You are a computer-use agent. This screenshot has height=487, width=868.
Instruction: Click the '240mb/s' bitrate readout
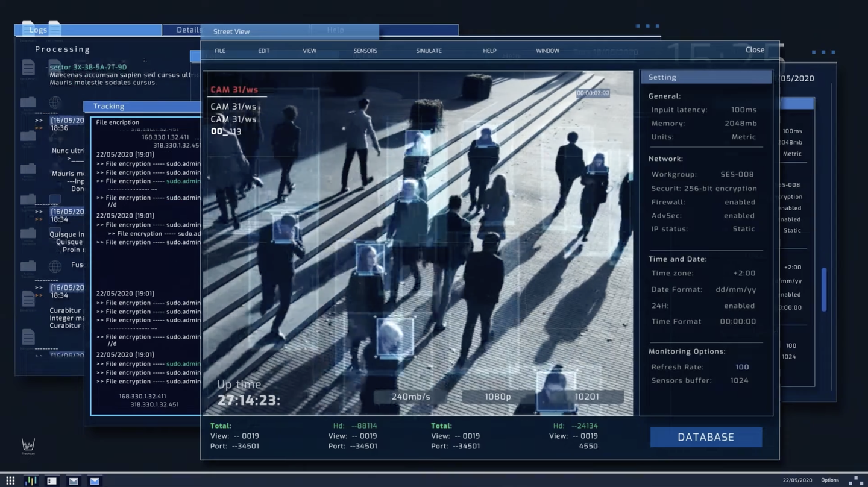pyautogui.click(x=411, y=397)
